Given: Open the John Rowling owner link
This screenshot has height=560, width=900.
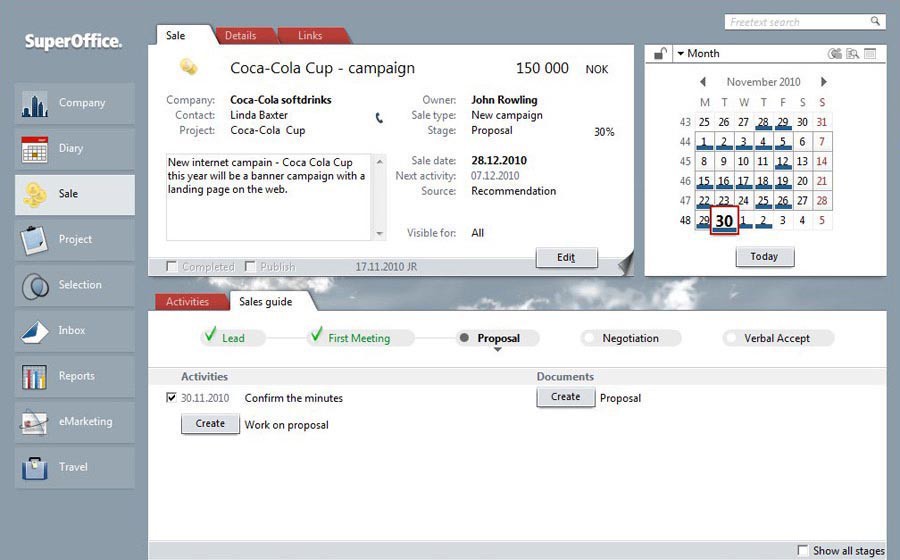Looking at the screenshot, I should pyautogui.click(x=504, y=100).
